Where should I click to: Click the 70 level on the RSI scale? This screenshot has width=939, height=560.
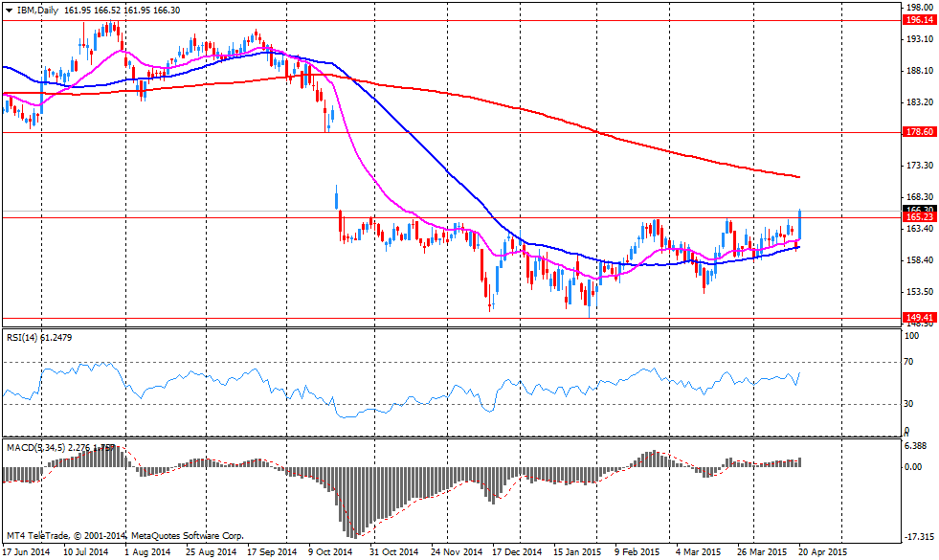click(908, 362)
